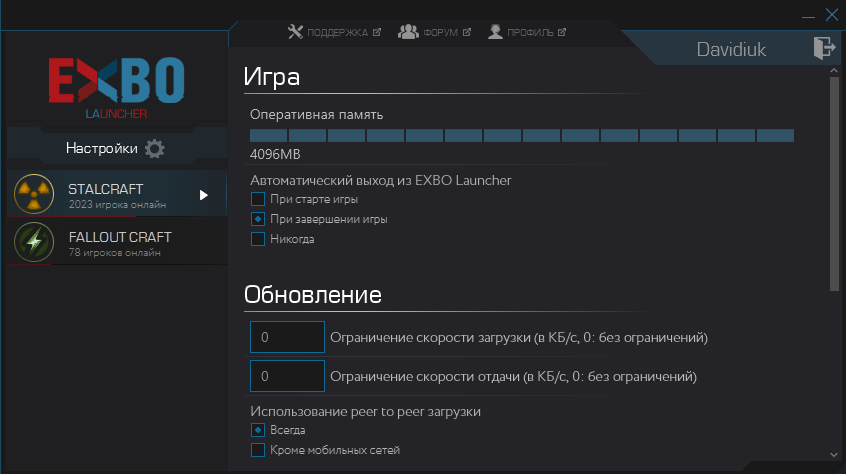The width and height of the screenshot is (846, 474).
Task: Click the STALCRAFT radiation icon
Action: 34,194
